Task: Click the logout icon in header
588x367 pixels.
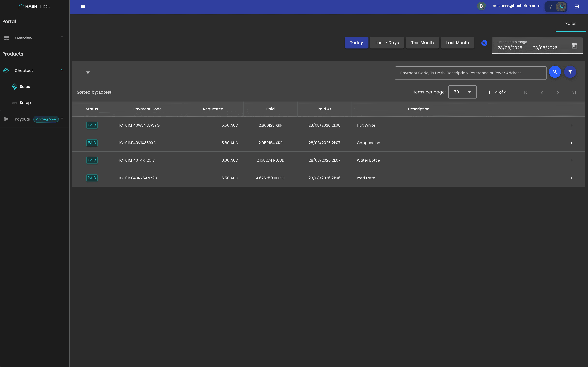Action: point(577,7)
